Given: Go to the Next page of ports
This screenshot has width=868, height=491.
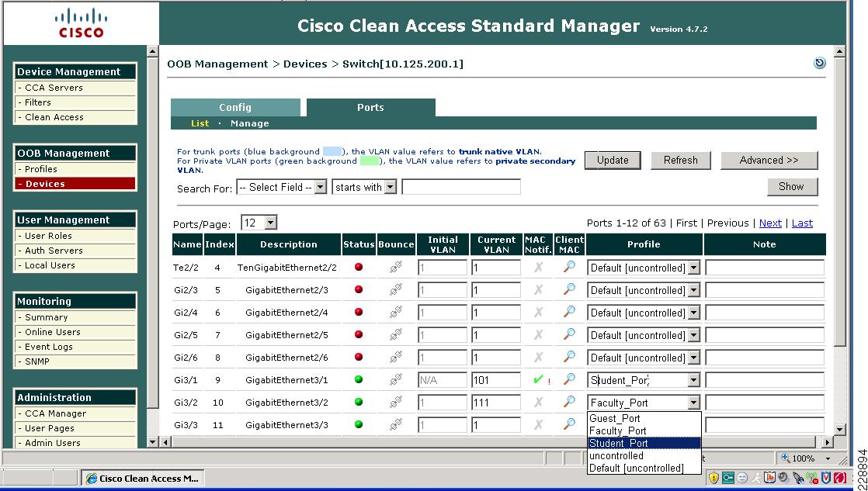Looking at the screenshot, I should tap(770, 223).
